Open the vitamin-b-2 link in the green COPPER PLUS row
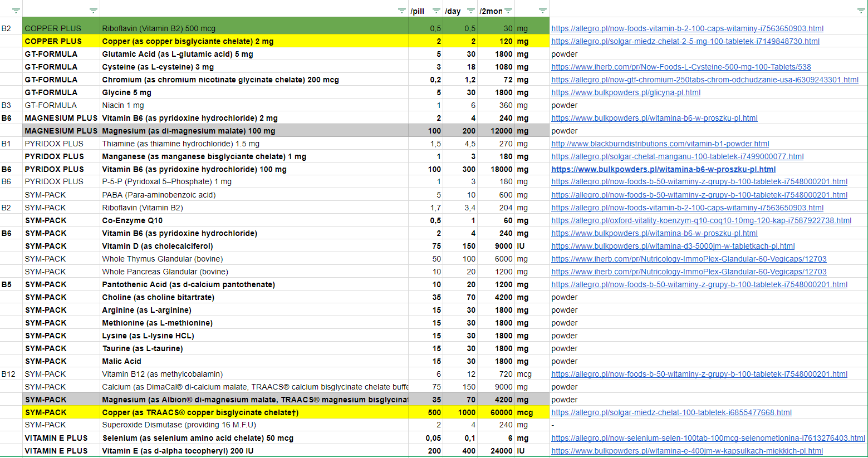Image resolution: width=868 pixels, height=458 pixels. pyautogui.click(x=687, y=28)
